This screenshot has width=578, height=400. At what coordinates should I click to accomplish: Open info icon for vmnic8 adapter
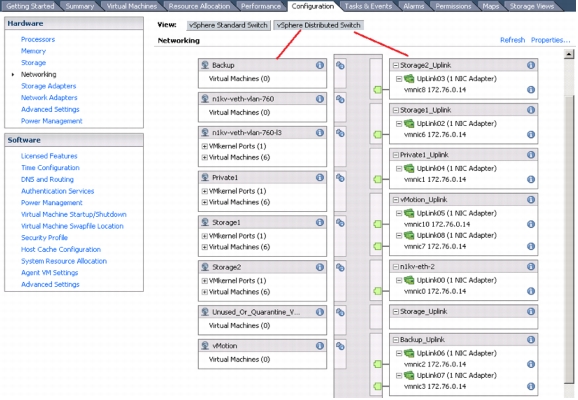(x=531, y=90)
